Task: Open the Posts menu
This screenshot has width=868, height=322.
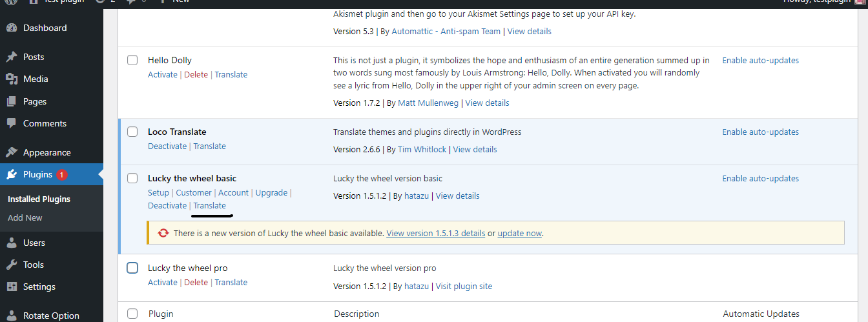Action: point(34,57)
